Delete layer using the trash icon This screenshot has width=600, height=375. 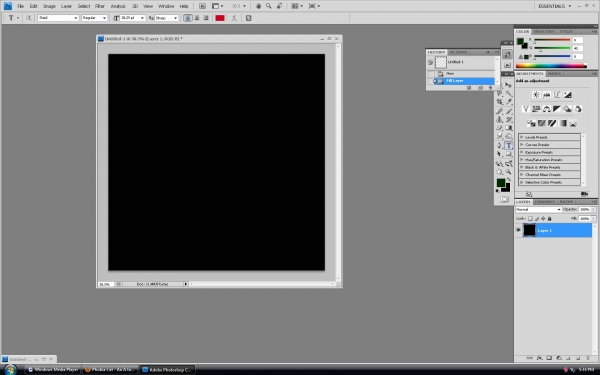tap(588, 358)
